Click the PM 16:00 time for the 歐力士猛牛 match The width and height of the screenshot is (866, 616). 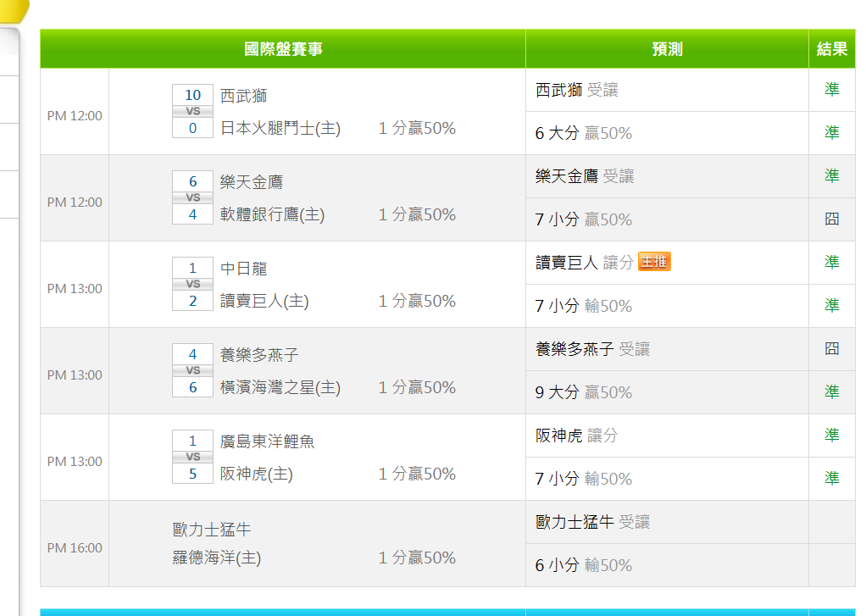[75, 548]
